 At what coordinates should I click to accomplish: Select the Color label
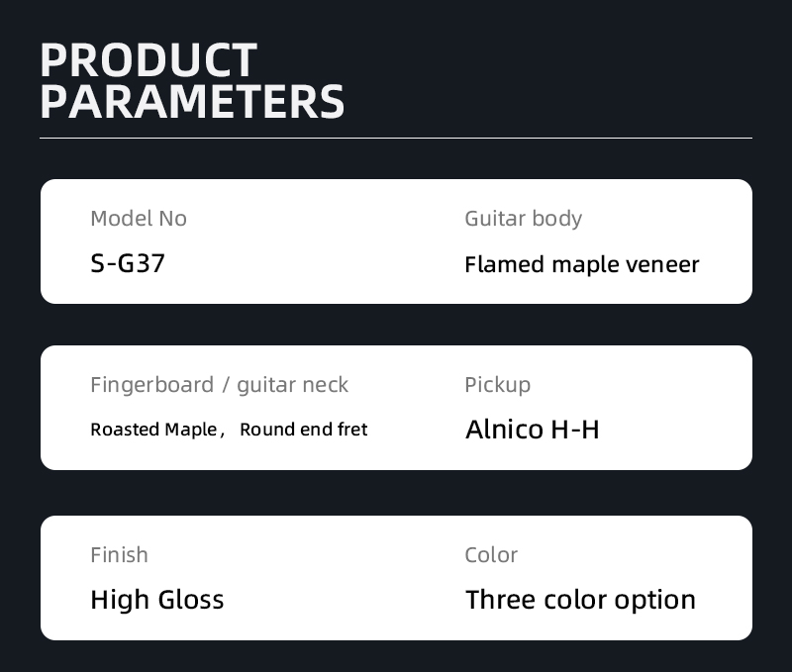point(491,555)
